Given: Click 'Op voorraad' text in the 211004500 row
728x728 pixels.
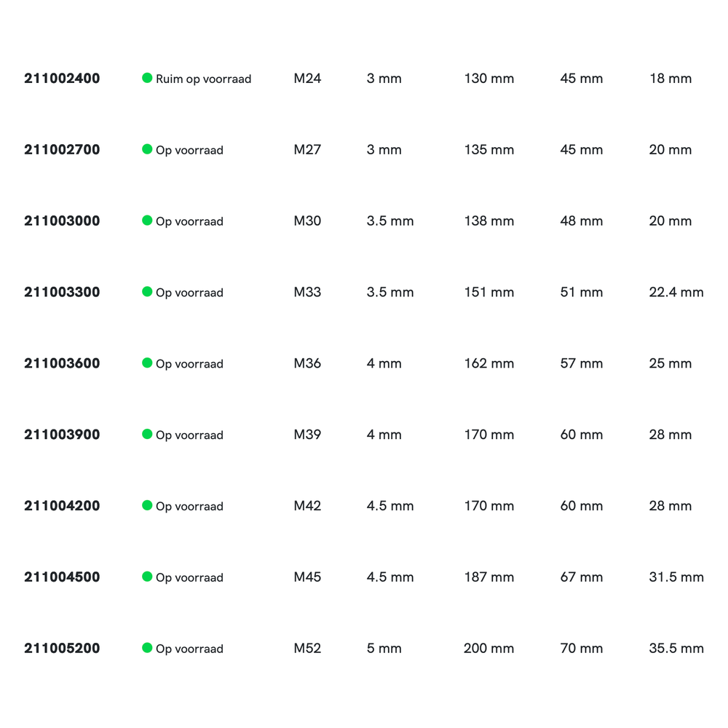Looking at the screenshot, I should pos(189,578).
